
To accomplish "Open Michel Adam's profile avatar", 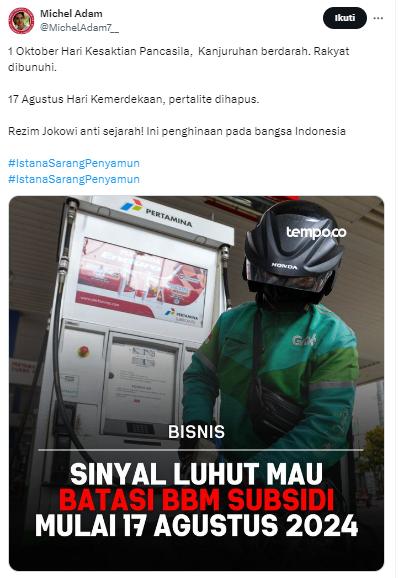I will [x=21, y=21].
